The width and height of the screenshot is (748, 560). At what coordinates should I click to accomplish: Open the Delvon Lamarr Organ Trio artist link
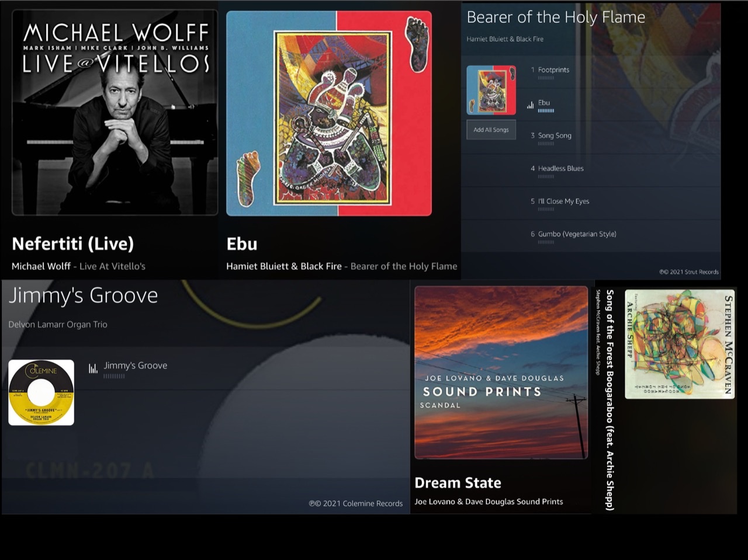(58, 325)
